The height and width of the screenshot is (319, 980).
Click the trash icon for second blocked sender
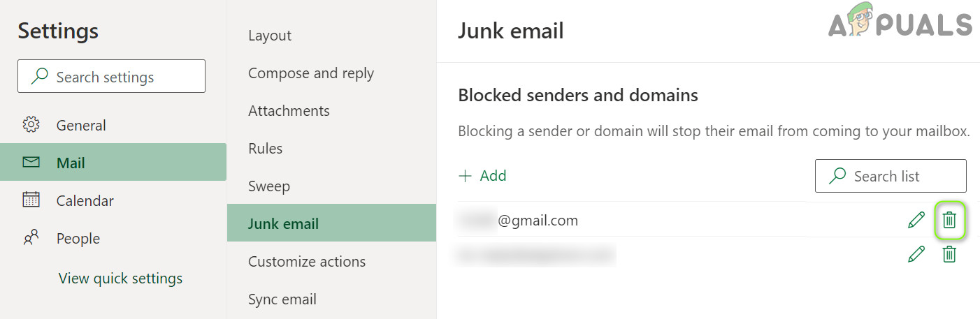(x=949, y=254)
